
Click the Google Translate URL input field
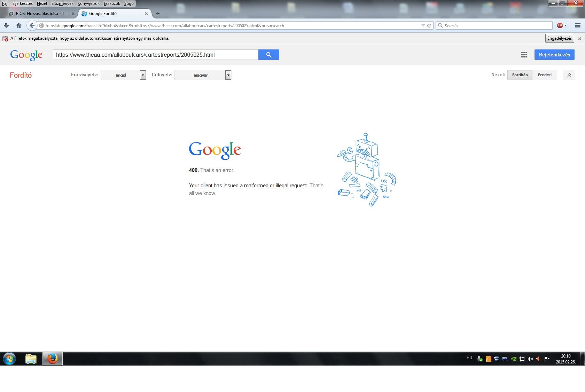[156, 55]
